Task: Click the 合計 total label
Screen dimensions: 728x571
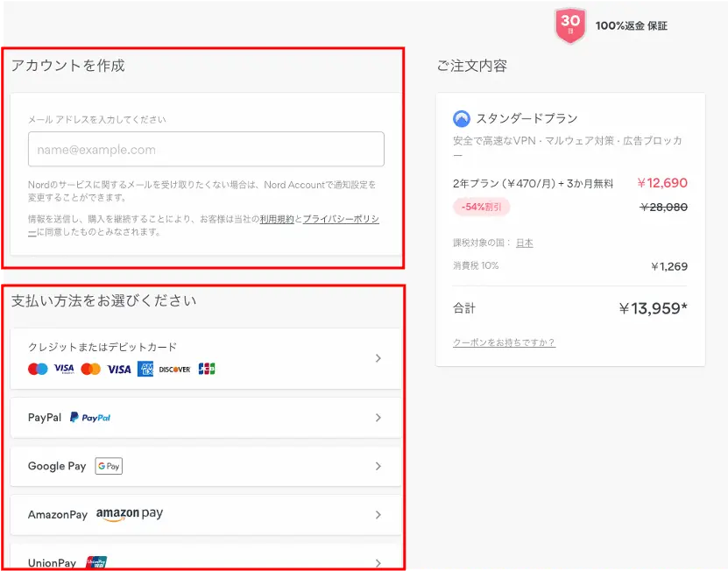Action: [464, 308]
